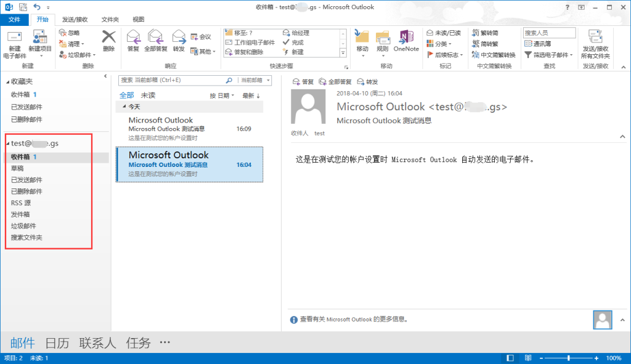Set zoom to maximum with the zoom slider
This screenshot has width=631, height=364.
pyautogui.click(x=595, y=357)
